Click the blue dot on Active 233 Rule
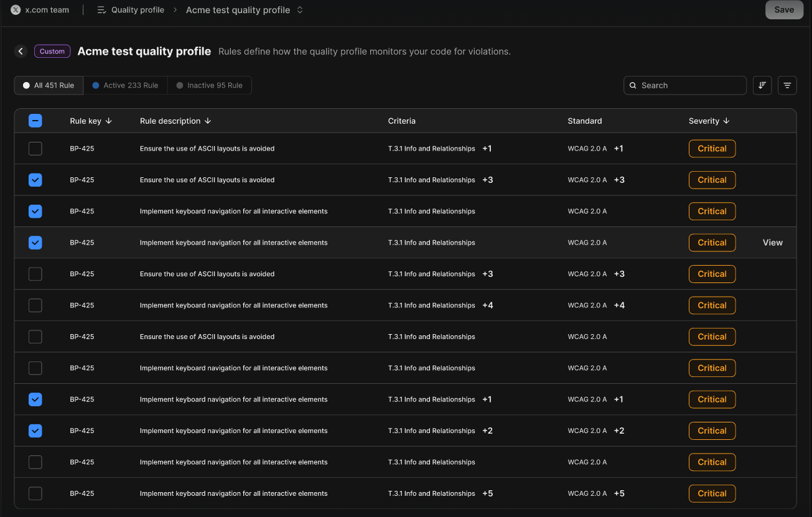 tap(96, 85)
